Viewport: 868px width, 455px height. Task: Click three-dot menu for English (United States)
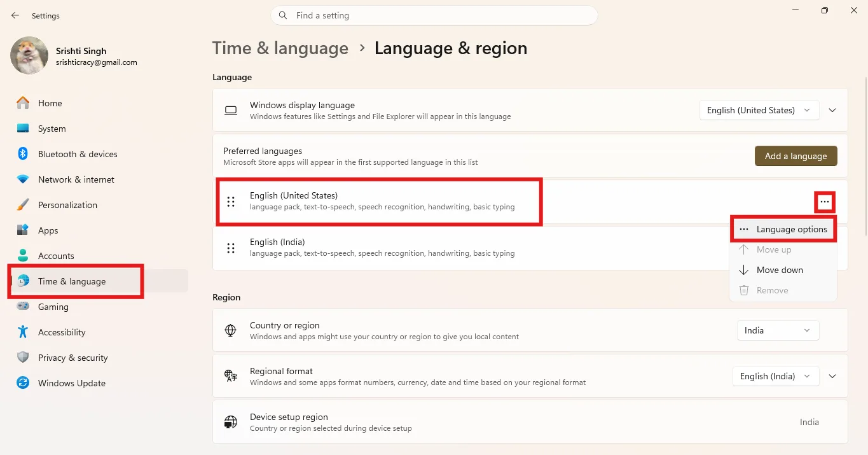[x=825, y=202]
